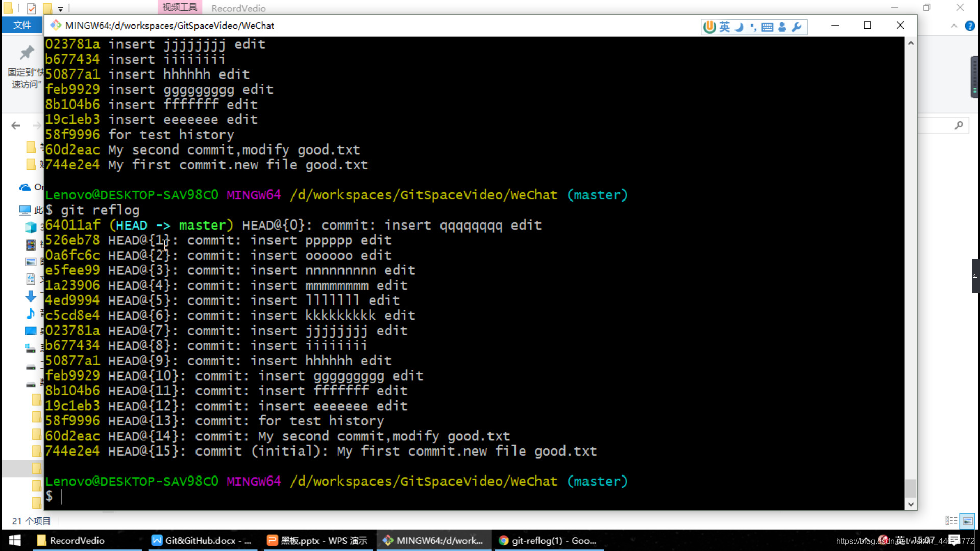Click the 'git reflog' command text

tap(100, 210)
